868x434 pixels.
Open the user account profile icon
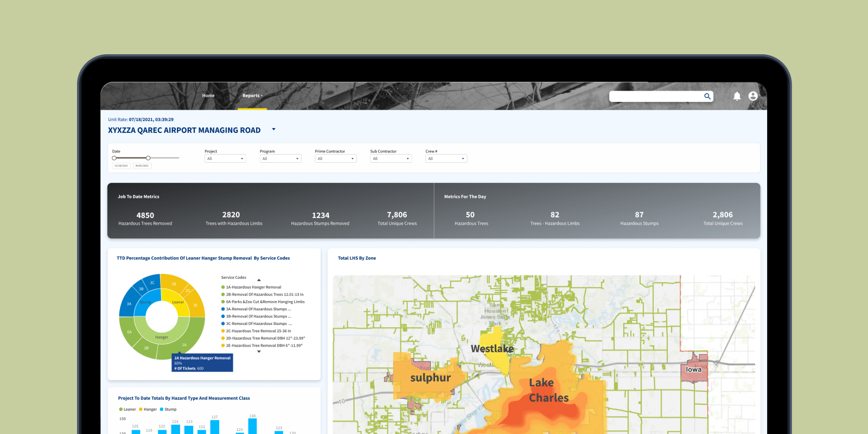tap(752, 96)
